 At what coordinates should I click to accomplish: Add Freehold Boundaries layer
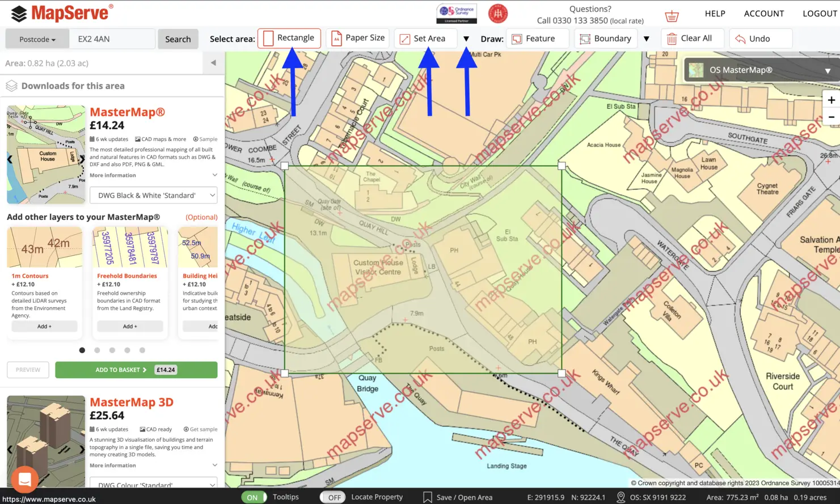point(130,327)
